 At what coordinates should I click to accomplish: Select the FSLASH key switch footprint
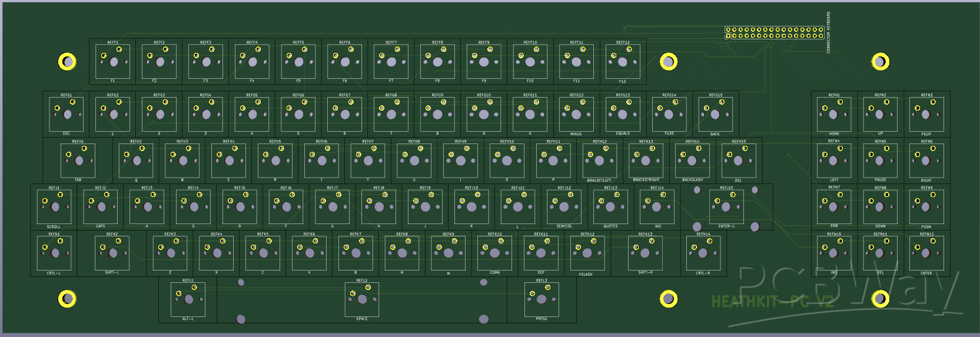[587, 253]
